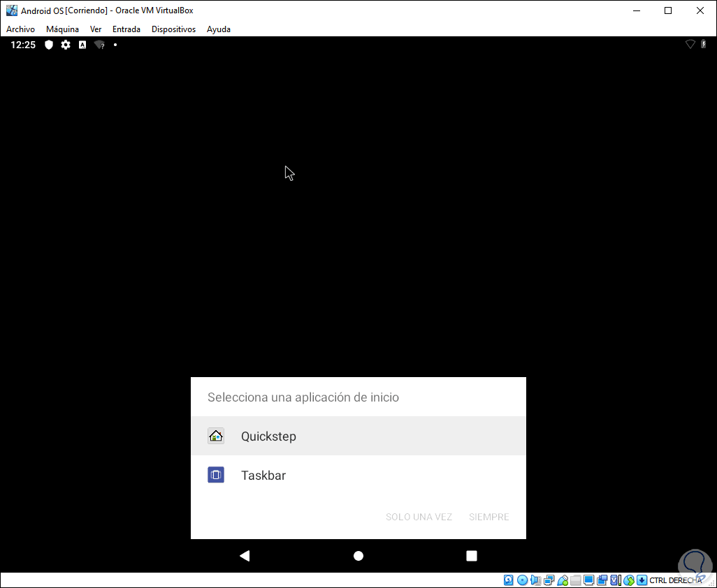
Task: Minimize the VirtualBox window
Action: click(636, 10)
